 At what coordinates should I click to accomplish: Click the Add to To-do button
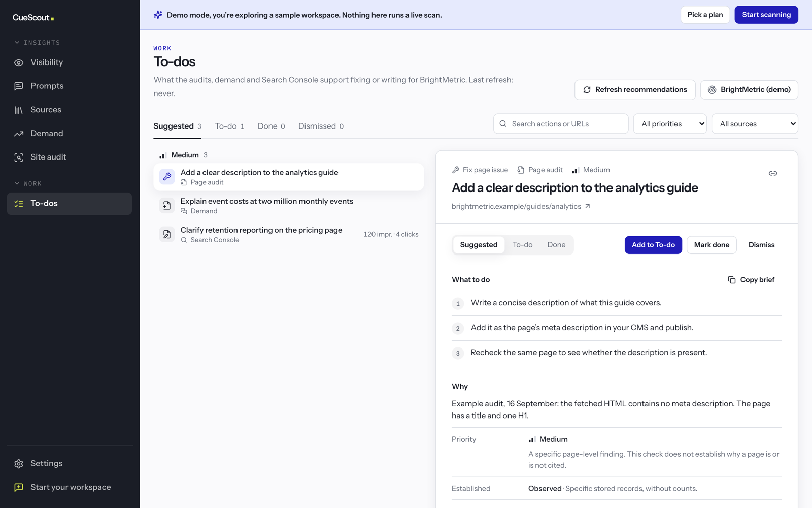[x=653, y=245]
